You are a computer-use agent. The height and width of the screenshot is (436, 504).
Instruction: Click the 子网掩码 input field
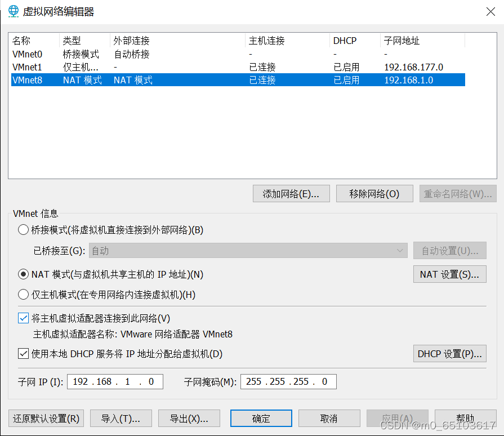point(288,382)
